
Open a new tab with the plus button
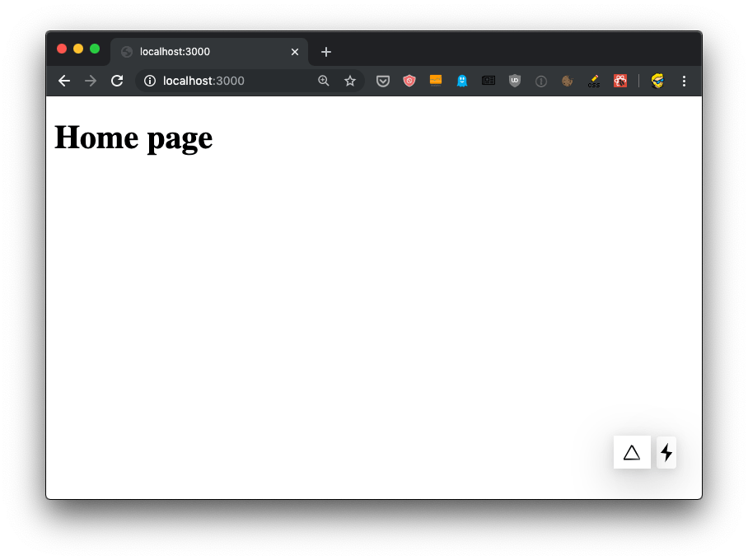325,51
